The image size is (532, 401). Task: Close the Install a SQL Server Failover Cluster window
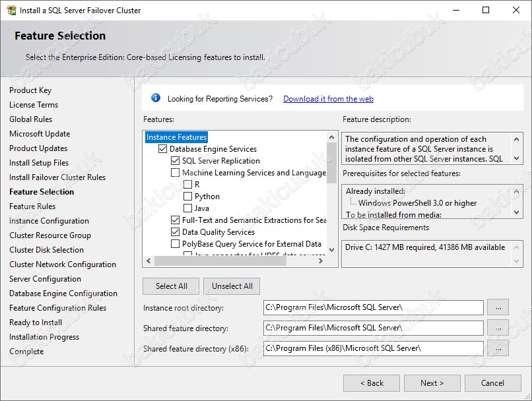[516, 10]
